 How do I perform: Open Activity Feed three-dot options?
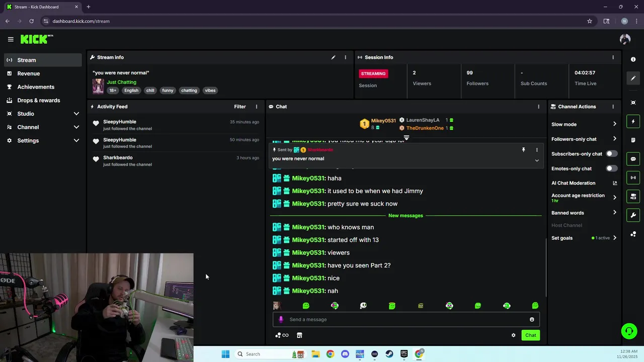click(x=257, y=107)
